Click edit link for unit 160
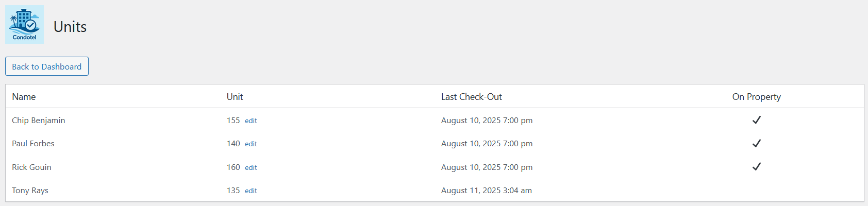The image size is (868, 206). [251, 167]
